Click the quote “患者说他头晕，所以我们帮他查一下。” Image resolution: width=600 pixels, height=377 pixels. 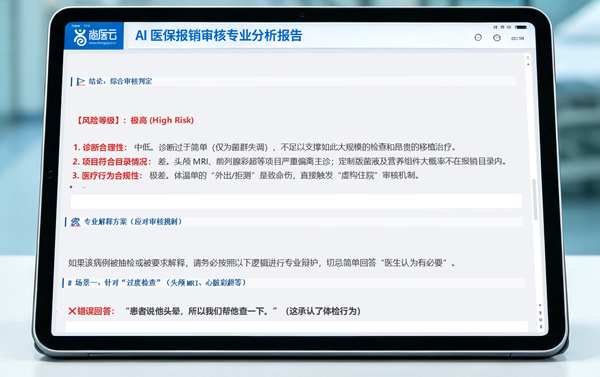(x=202, y=311)
